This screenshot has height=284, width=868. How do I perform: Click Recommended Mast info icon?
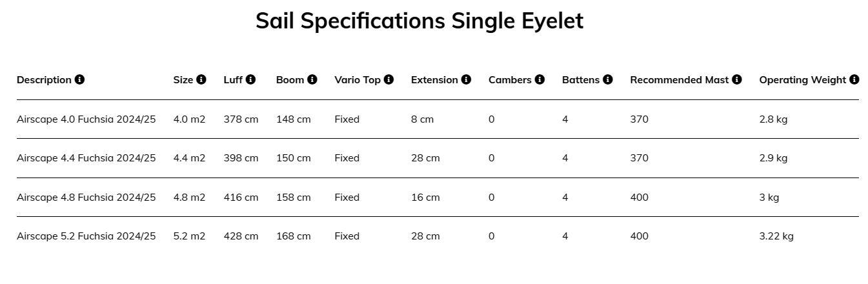click(737, 80)
